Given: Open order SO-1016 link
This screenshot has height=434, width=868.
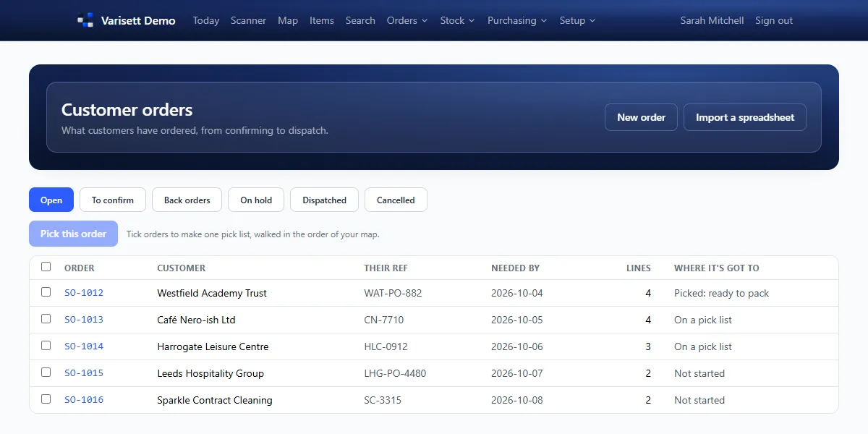Looking at the screenshot, I should pos(84,400).
